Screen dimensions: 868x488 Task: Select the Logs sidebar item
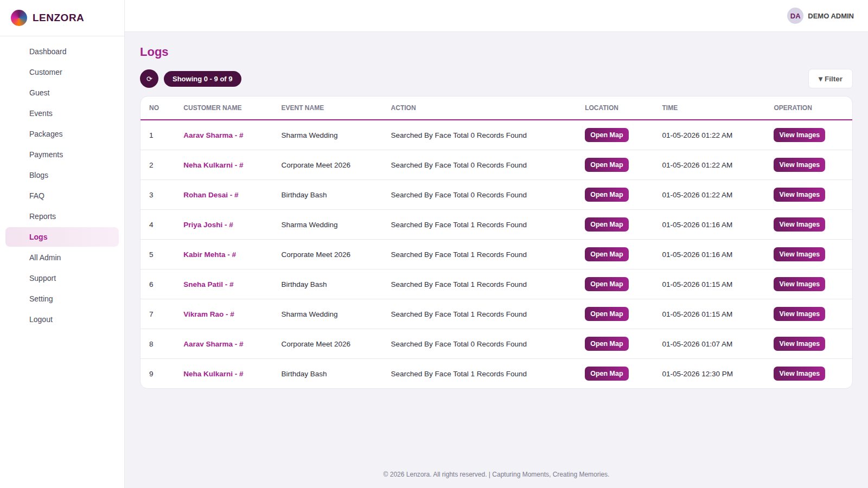pyautogui.click(x=62, y=237)
